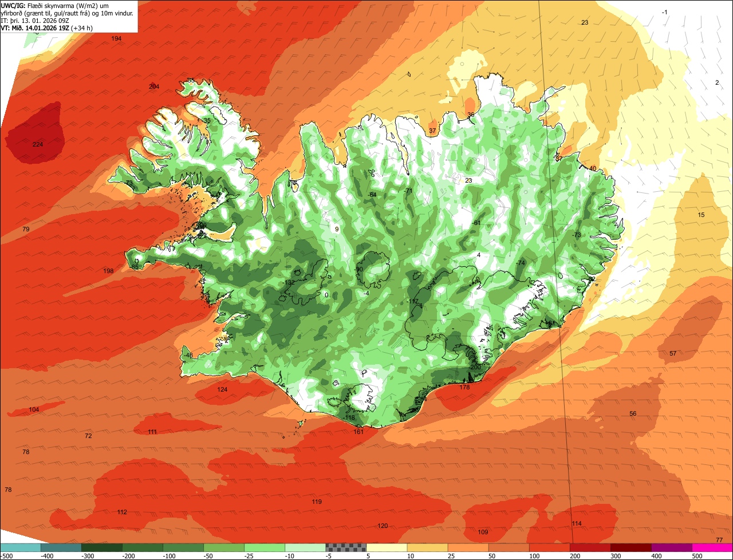This screenshot has width=733, height=560.
Task: Click the orange 50 to 100 legend swatch
Action: (x=508, y=547)
